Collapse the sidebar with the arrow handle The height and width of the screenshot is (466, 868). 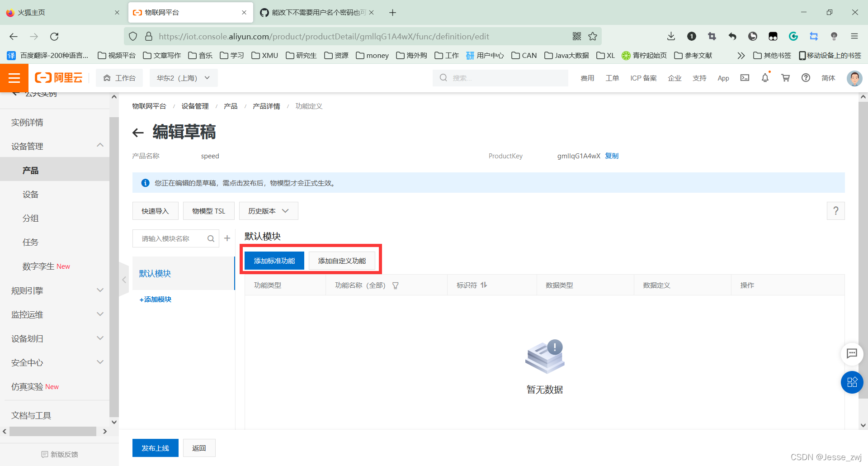point(124,280)
